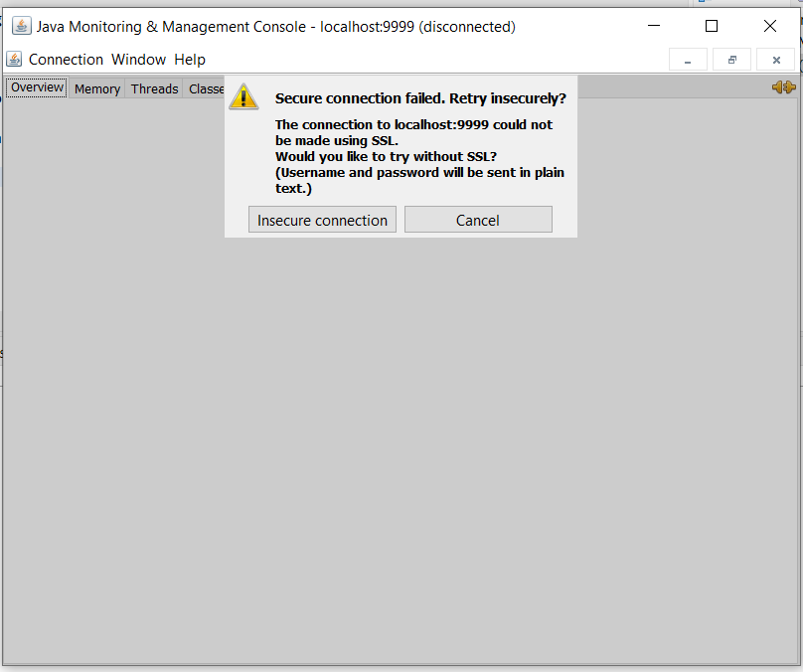The image size is (803, 672).
Task: Click the Java icon in the menu bar
Action: point(14,60)
